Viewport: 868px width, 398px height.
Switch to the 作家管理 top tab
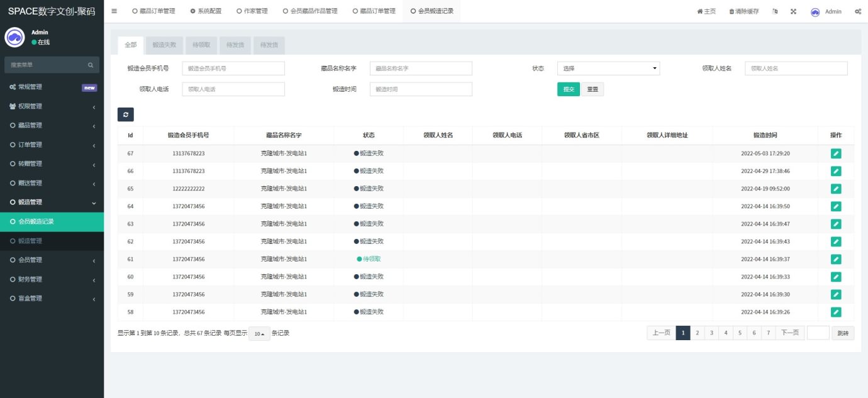pos(252,11)
